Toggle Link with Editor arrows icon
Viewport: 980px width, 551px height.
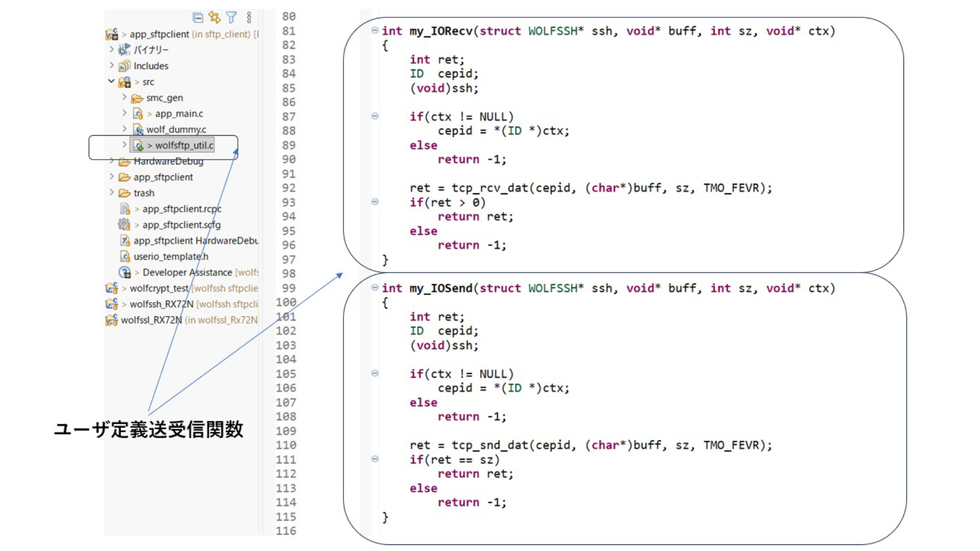click(x=214, y=18)
